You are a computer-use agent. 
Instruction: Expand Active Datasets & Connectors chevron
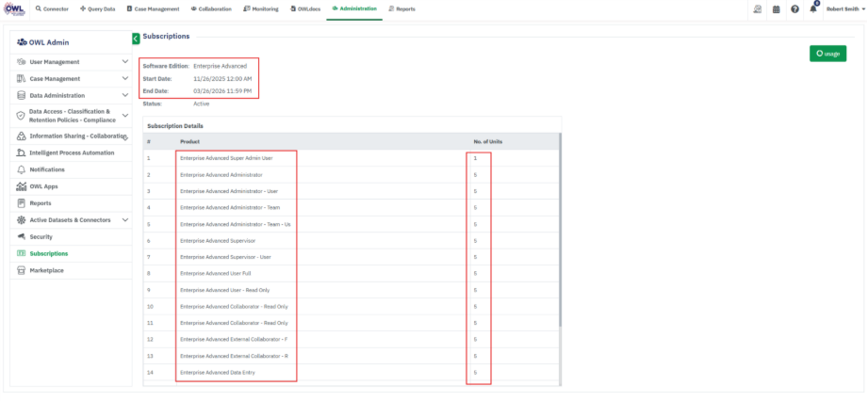(x=125, y=219)
